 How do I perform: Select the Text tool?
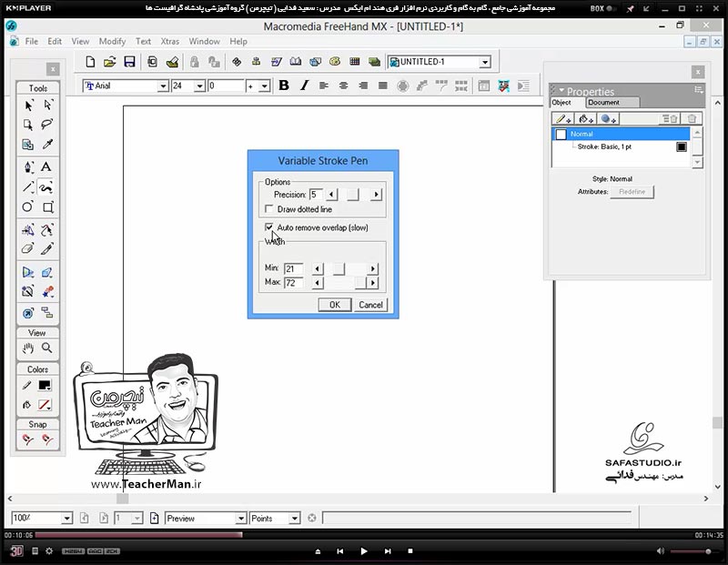(46, 166)
